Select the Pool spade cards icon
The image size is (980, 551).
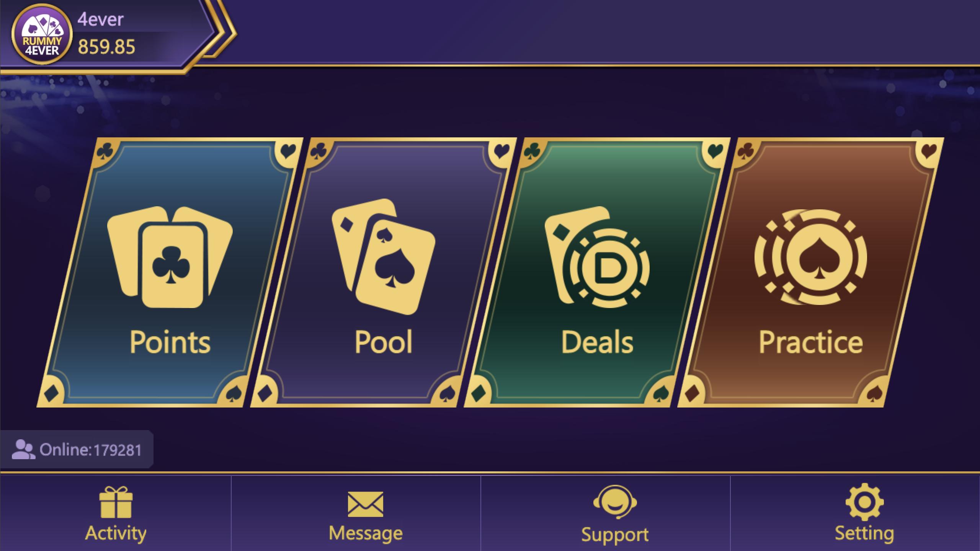tap(384, 256)
